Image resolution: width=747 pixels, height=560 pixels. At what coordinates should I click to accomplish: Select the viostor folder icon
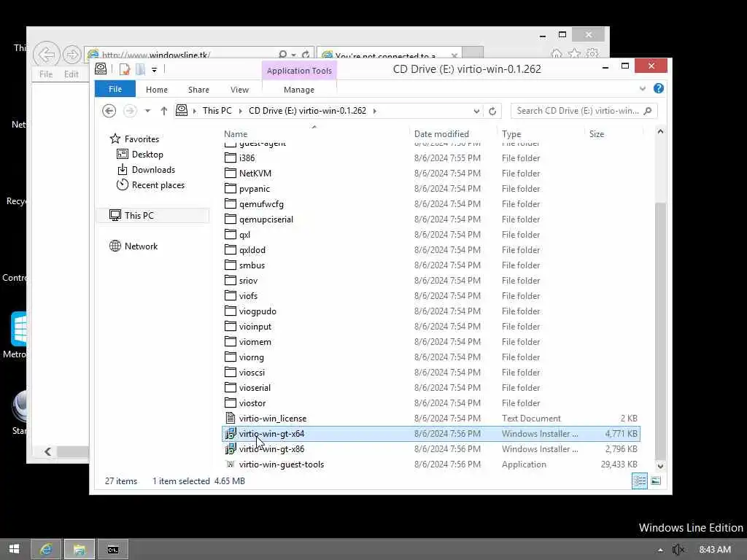click(x=230, y=402)
